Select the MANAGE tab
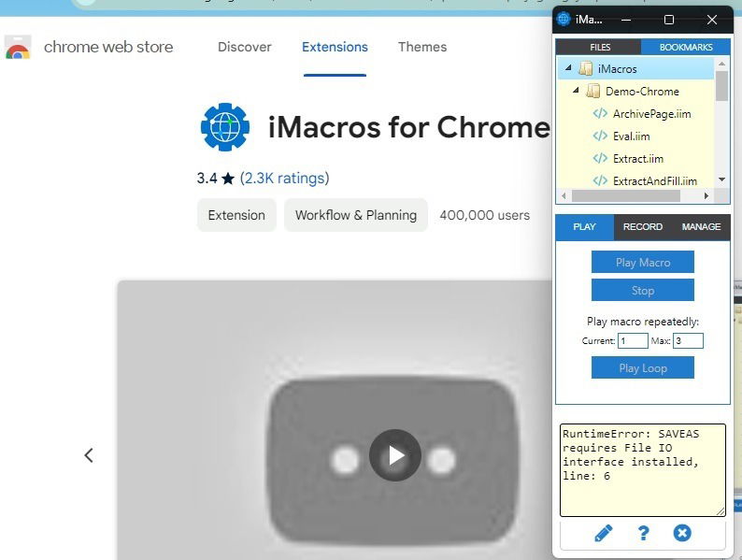This screenshot has width=742, height=560. (x=701, y=227)
